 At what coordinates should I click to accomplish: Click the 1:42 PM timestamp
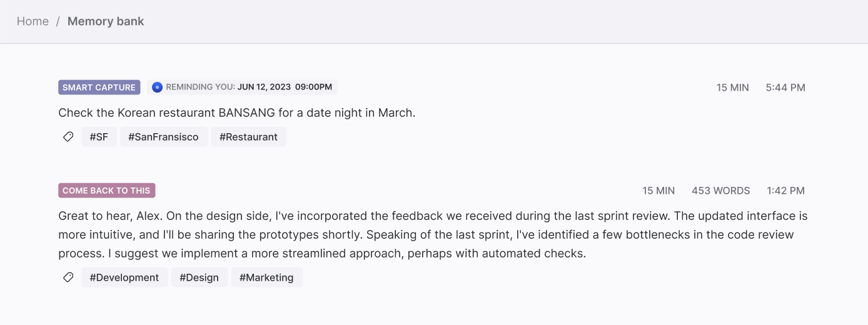pos(786,191)
